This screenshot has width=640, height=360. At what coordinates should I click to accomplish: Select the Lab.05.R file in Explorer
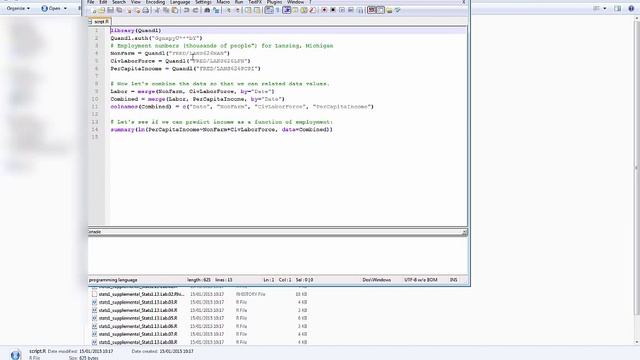(x=138, y=318)
